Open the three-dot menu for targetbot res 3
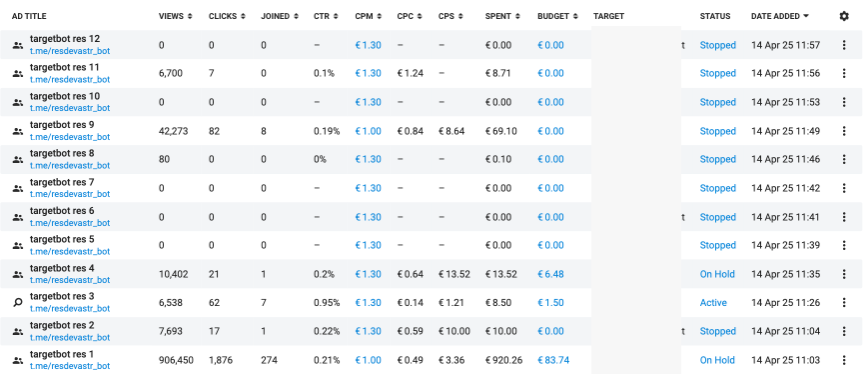 click(x=844, y=303)
